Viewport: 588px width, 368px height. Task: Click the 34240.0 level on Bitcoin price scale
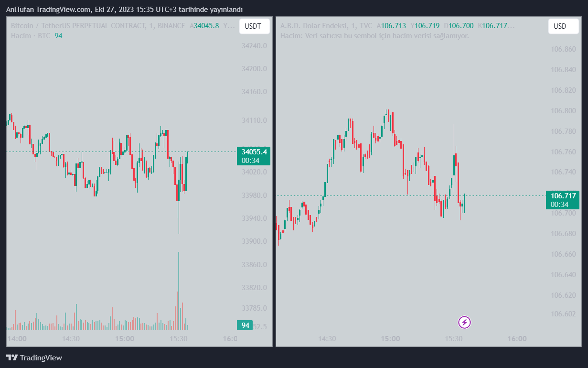pos(254,46)
